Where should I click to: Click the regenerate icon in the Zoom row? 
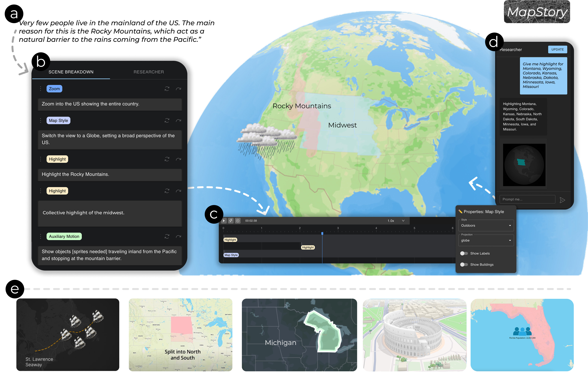click(x=167, y=89)
